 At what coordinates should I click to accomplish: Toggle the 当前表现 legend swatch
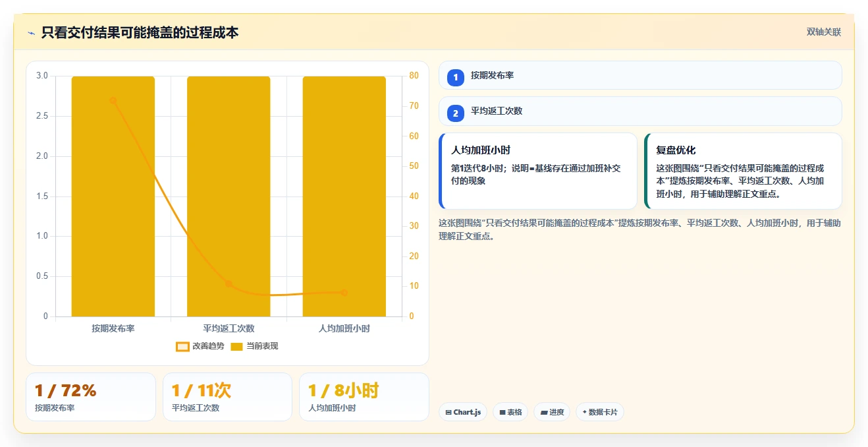click(x=236, y=347)
